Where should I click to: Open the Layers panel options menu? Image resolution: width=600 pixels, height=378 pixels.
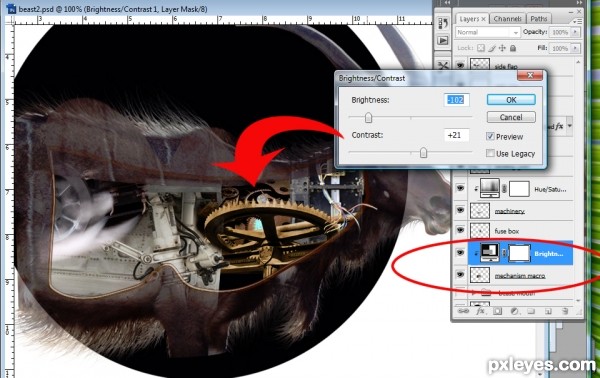click(x=577, y=21)
